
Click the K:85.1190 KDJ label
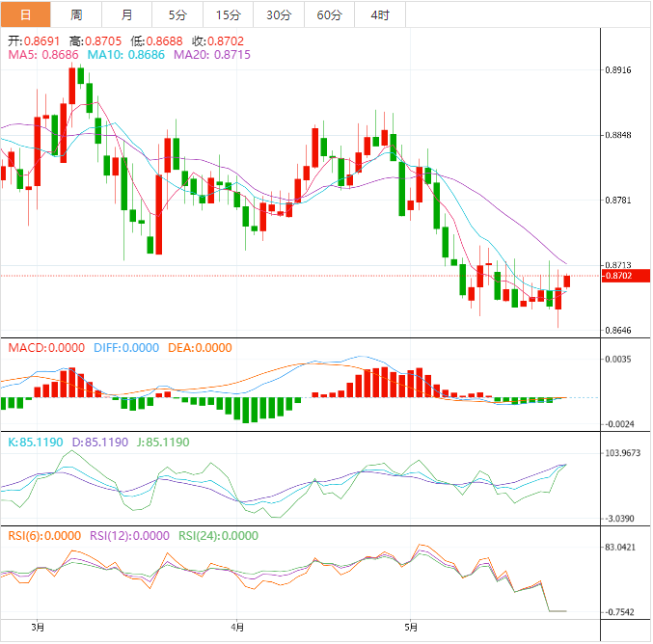pyautogui.click(x=35, y=442)
